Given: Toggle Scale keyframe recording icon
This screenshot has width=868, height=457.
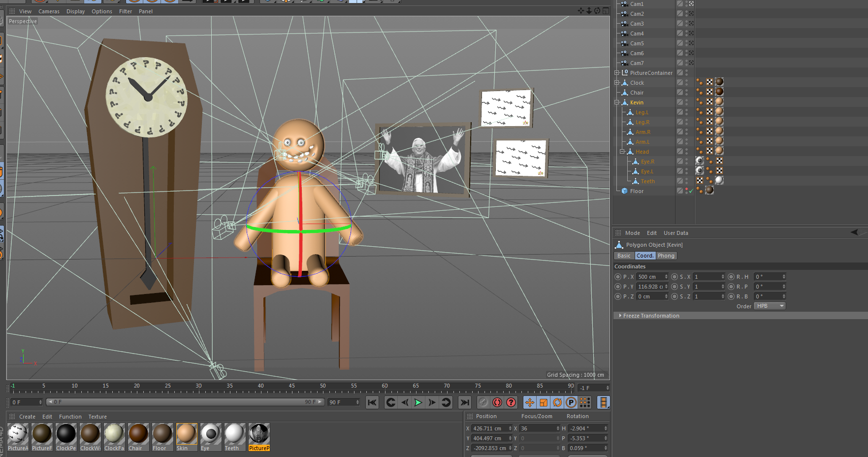Looking at the screenshot, I should tap(544, 402).
